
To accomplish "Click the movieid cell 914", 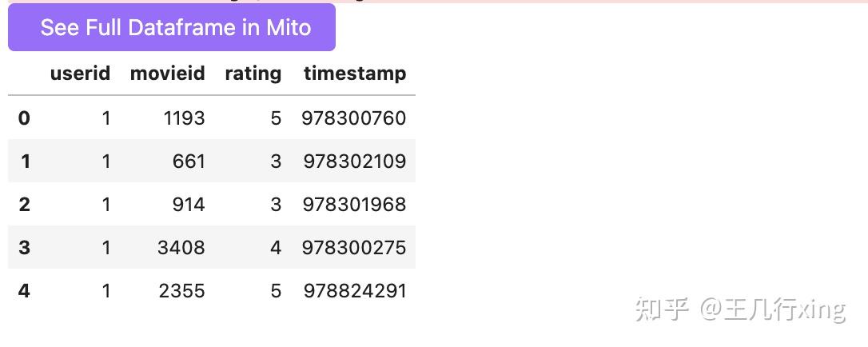I will [189, 205].
